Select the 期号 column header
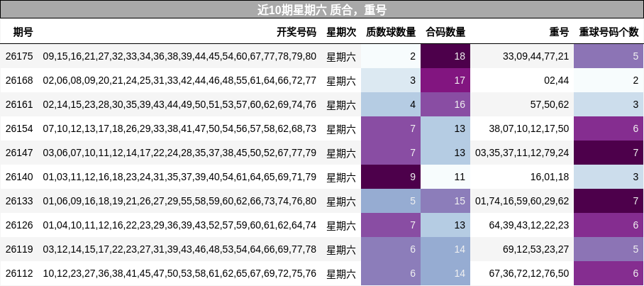The width and height of the screenshot is (644, 286). [x=23, y=32]
